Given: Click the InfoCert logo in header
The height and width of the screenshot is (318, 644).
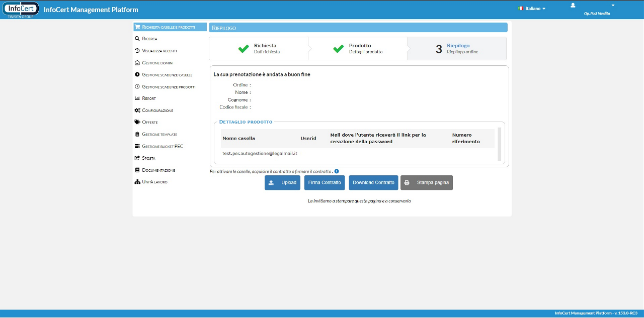Looking at the screenshot, I should 21,9.
